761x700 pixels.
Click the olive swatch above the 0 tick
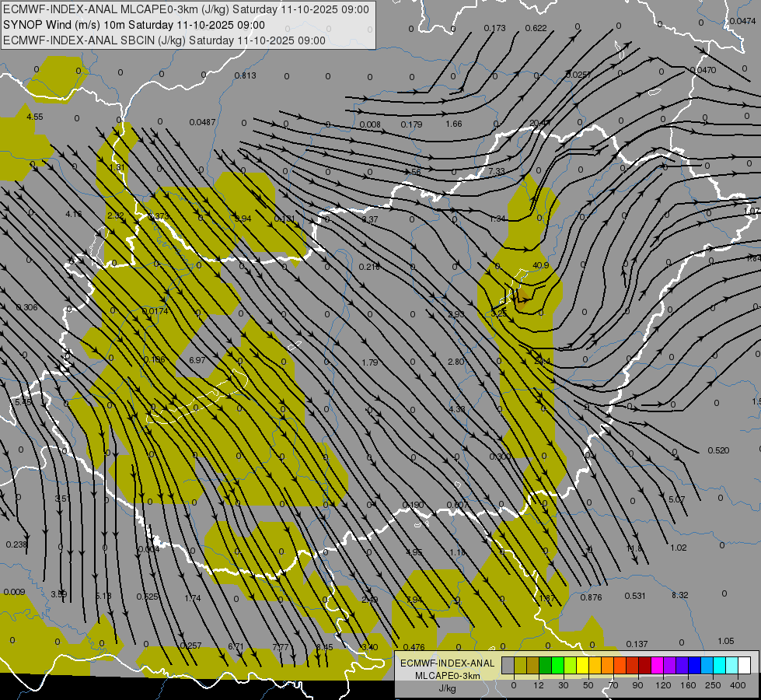click(x=520, y=665)
